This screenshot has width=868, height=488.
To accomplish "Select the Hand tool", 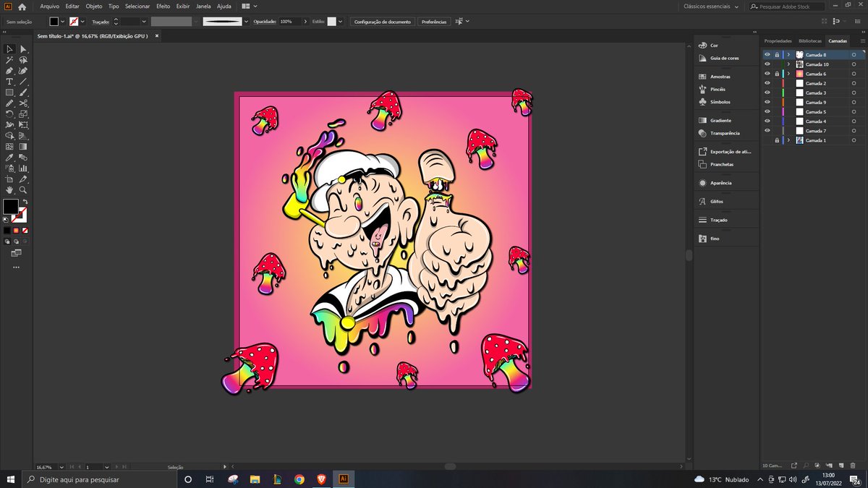I will point(9,189).
